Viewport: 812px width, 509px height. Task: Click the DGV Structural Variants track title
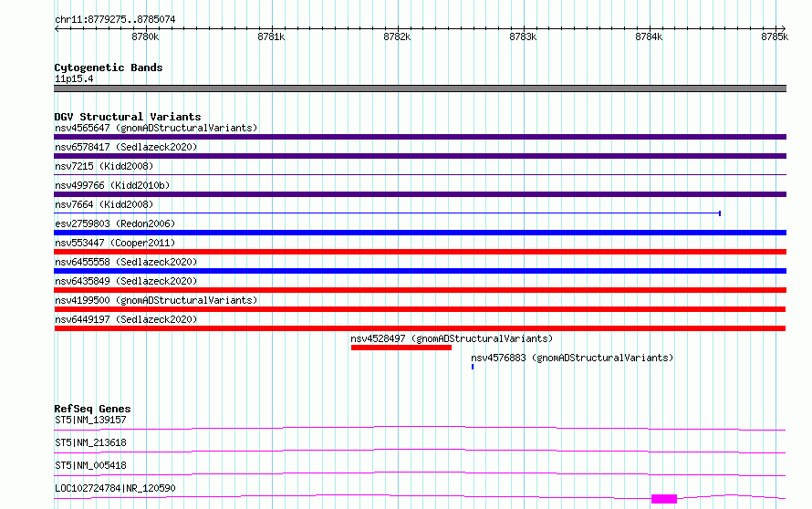point(128,117)
